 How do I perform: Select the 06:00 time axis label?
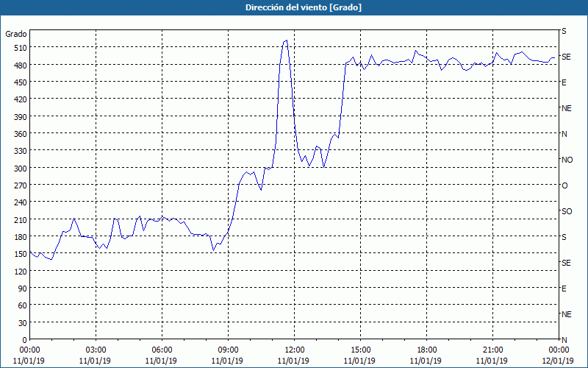point(162,350)
